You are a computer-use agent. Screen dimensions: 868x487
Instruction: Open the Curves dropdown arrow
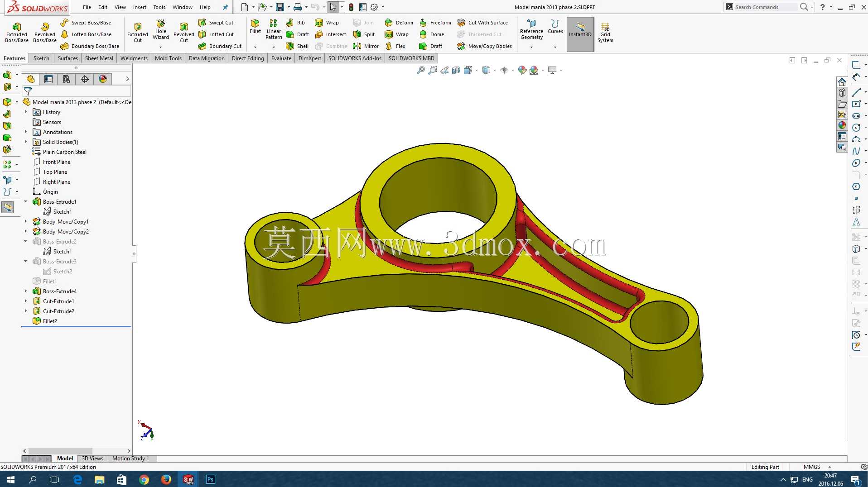pyautogui.click(x=555, y=47)
